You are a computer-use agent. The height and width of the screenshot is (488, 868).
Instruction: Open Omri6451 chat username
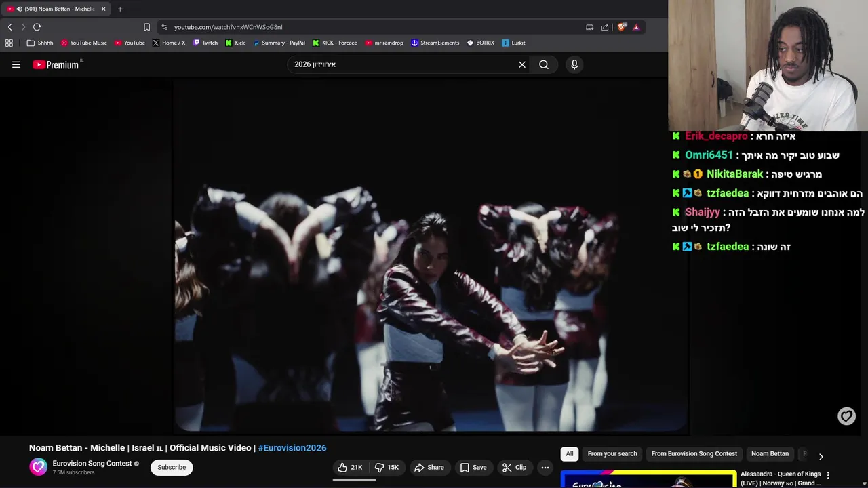[x=709, y=155]
